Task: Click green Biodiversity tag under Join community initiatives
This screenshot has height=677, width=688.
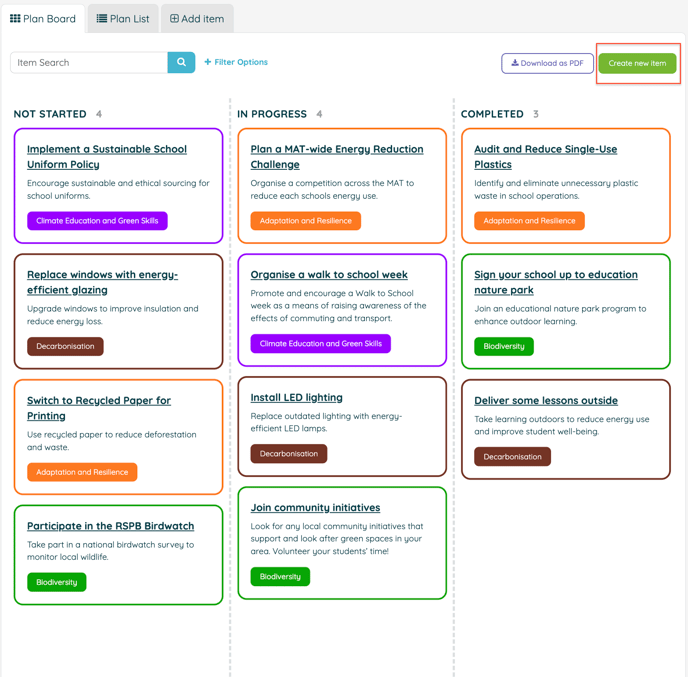Action: point(280,577)
